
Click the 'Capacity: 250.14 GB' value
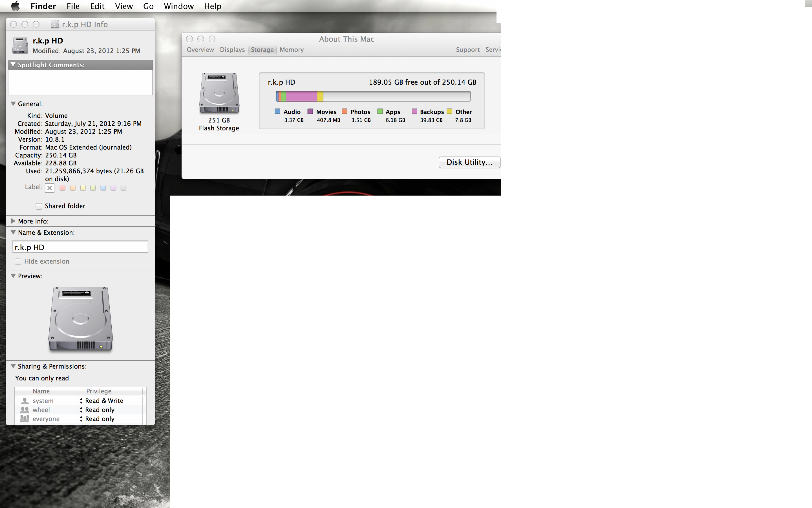[61, 155]
